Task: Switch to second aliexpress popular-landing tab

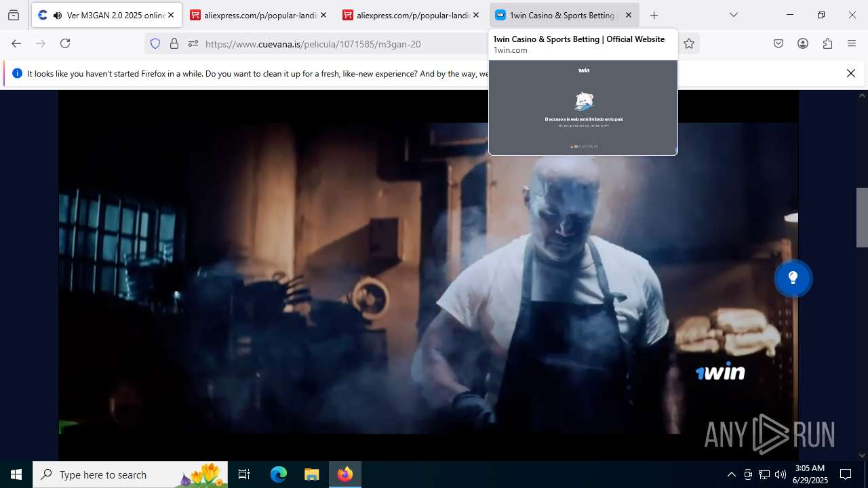Action: click(x=411, y=15)
